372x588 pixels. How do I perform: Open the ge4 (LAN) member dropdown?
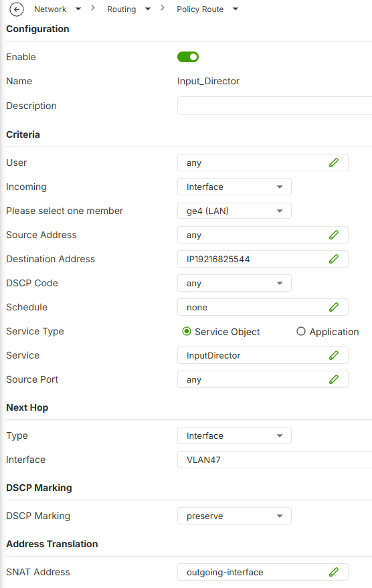[234, 211]
